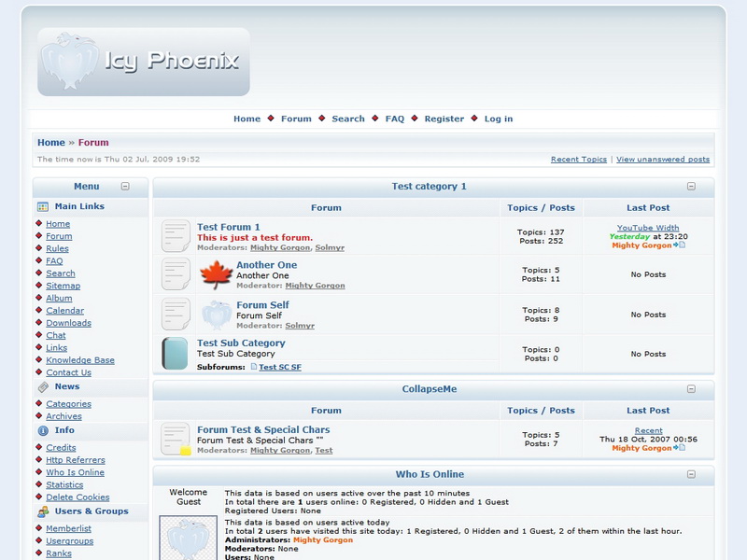Collapse the CollapseMe category block
747x560 pixels.
691,389
